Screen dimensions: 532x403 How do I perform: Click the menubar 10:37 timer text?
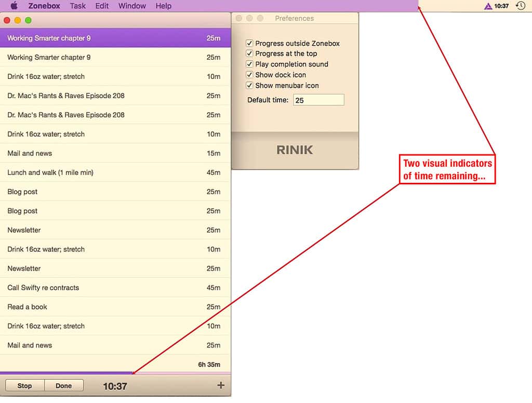(x=501, y=6)
